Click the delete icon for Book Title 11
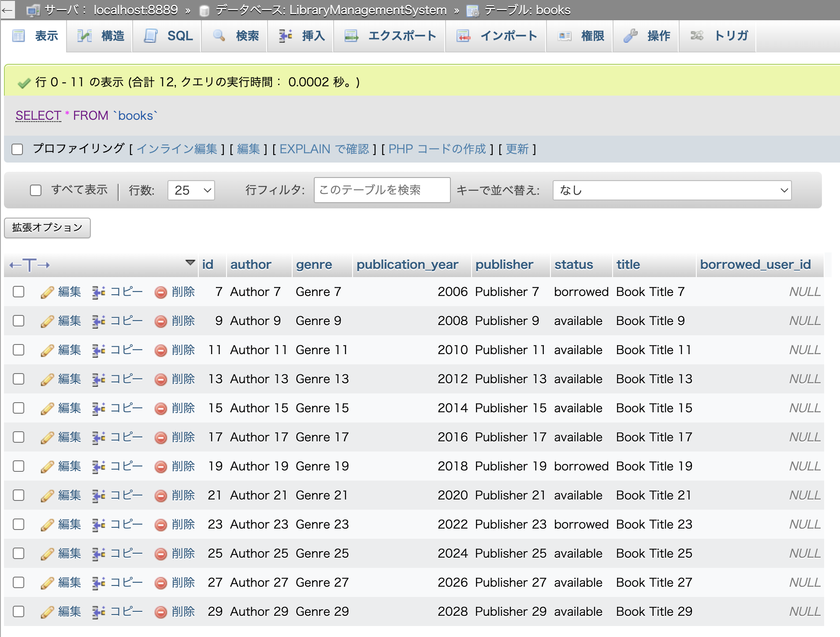 point(161,350)
